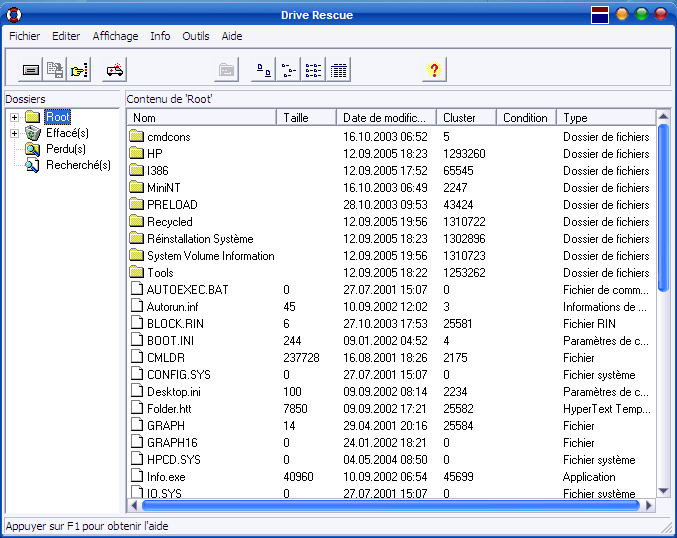The width and height of the screenshot is (677, 538).
Task: Click the vertical scrollbar down arrow
Action: 663,491
